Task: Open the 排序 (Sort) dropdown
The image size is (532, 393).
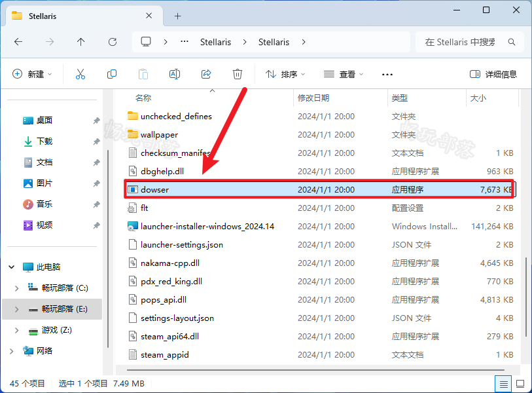Action: coord(285,74)
